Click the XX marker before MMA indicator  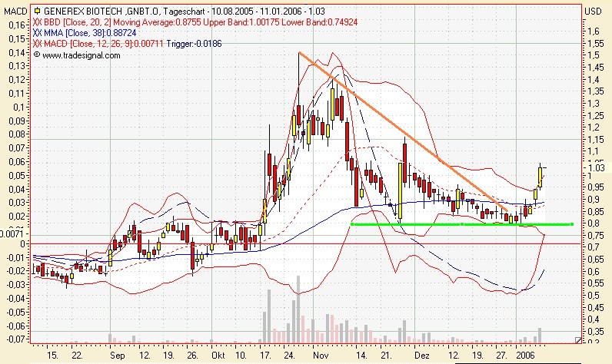38,33
